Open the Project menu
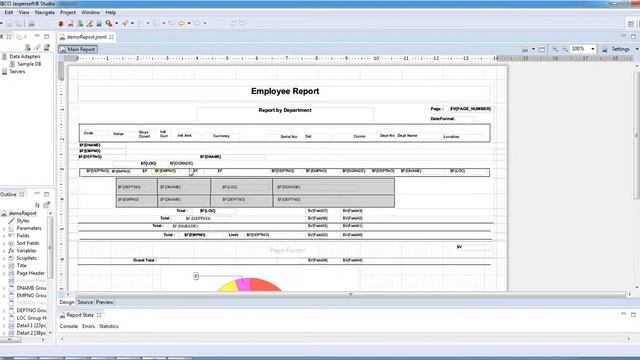Viewport: 640px width, 360px height. [68, 13]
